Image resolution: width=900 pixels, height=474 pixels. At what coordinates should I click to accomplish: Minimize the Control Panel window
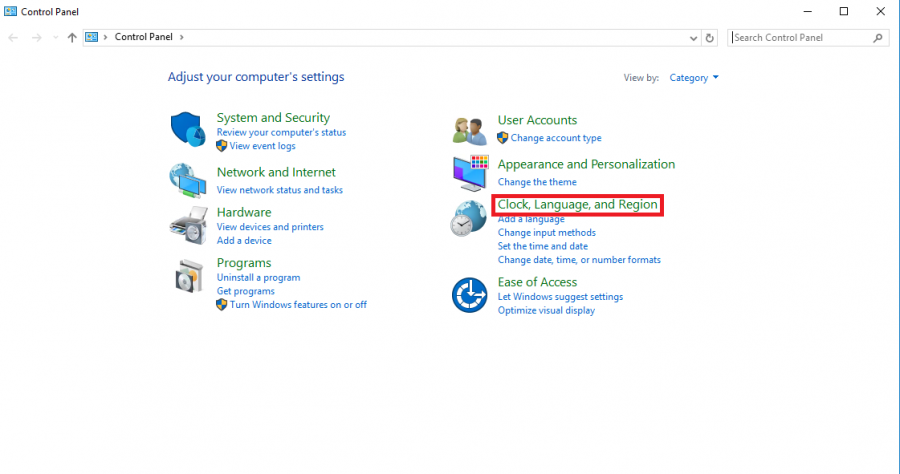click(808, 11)
